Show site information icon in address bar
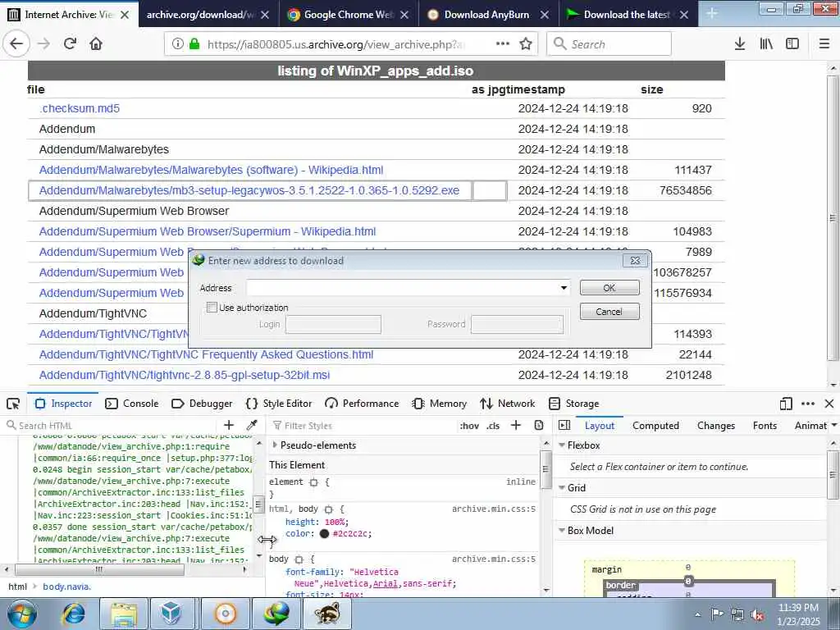 tap(178, 44)
